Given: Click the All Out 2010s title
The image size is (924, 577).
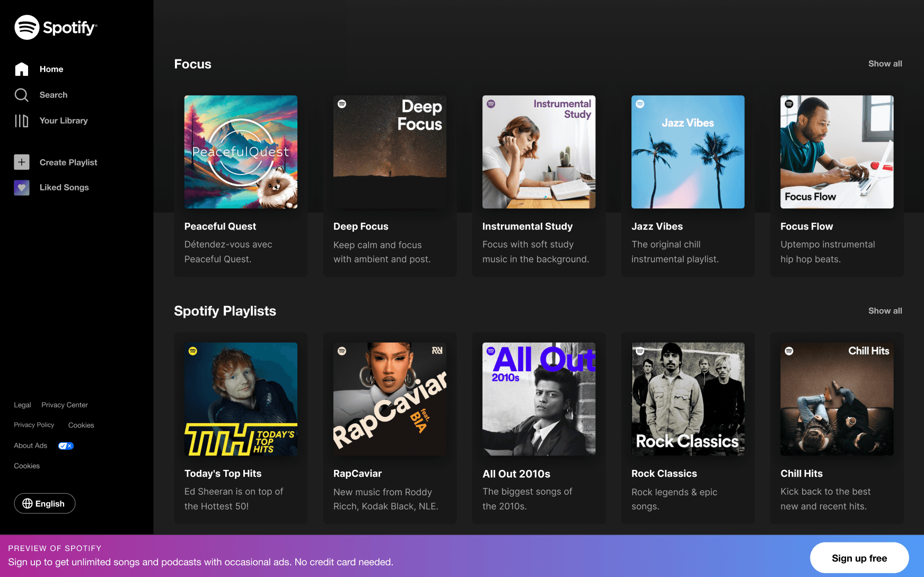Looking at the screenshot, I should [516, 474].
